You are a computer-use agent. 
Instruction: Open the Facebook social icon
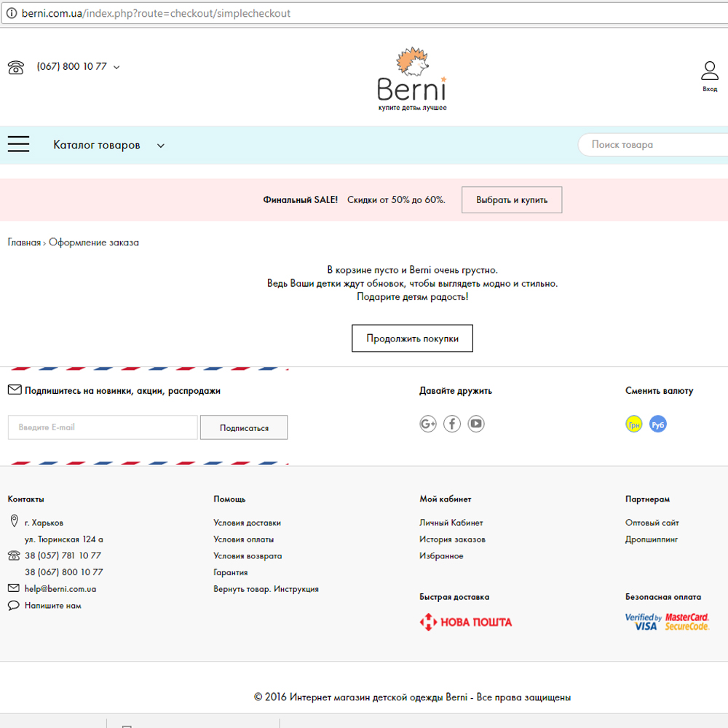452,424
